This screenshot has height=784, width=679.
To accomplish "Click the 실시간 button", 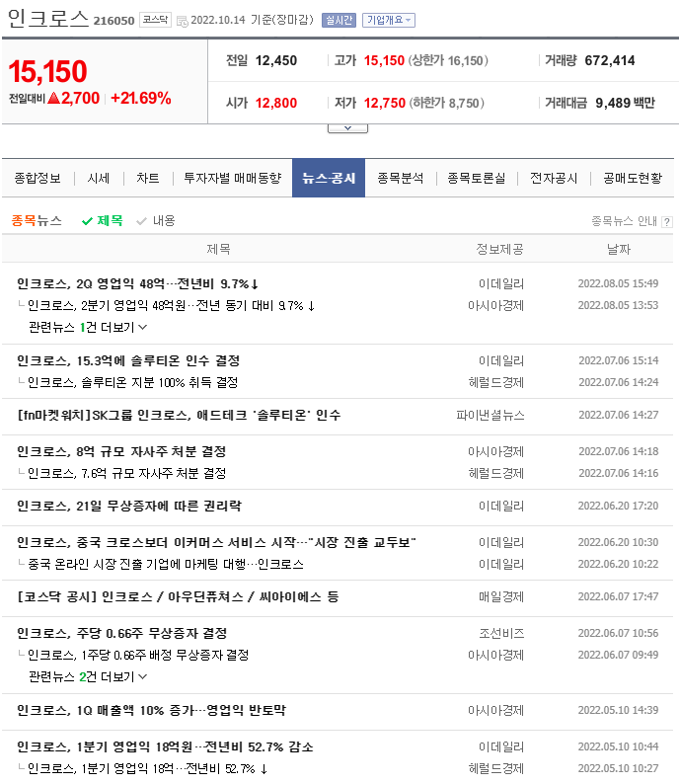I will pos(339,20).
